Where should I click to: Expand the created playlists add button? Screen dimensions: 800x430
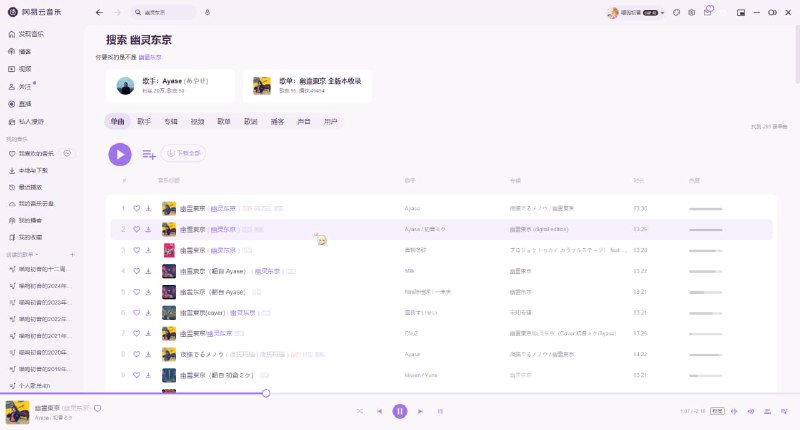[71, 255]
